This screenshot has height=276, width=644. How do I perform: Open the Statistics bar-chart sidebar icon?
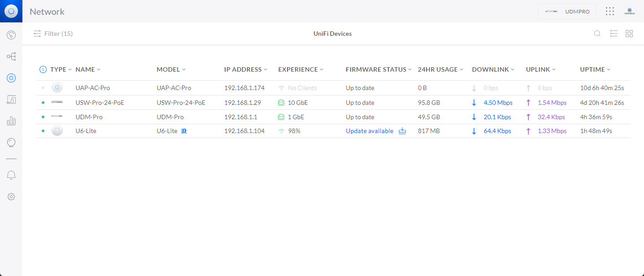[x=11, y=121]
